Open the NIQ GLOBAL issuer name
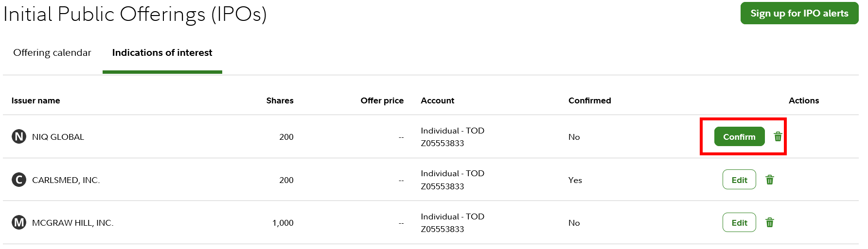This screenshot has height=249, width=868. click(58, 137)
